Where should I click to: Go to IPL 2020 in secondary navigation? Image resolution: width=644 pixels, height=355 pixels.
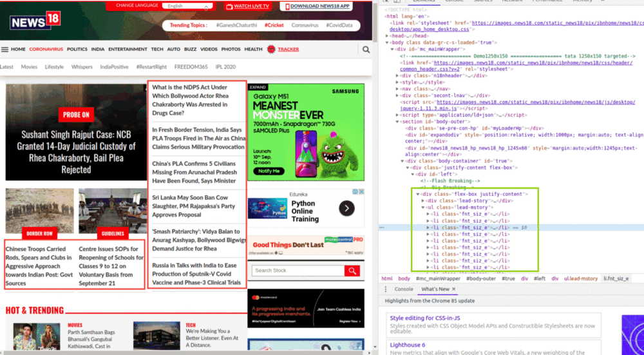point(225,66)
